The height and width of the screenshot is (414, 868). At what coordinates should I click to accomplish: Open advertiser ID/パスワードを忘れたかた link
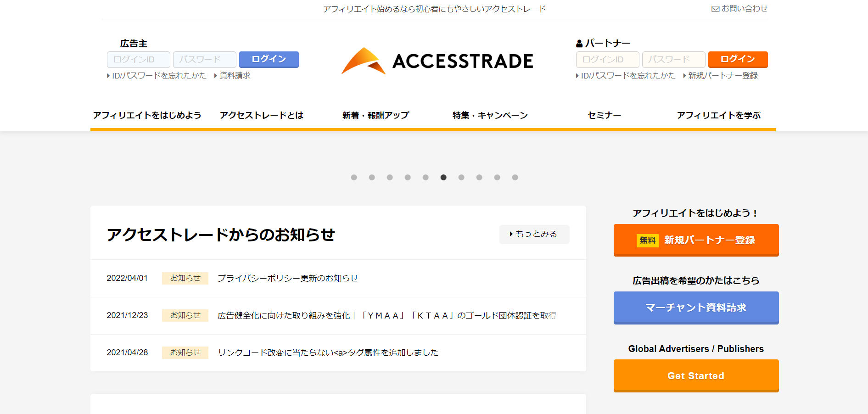click(157, 76)
